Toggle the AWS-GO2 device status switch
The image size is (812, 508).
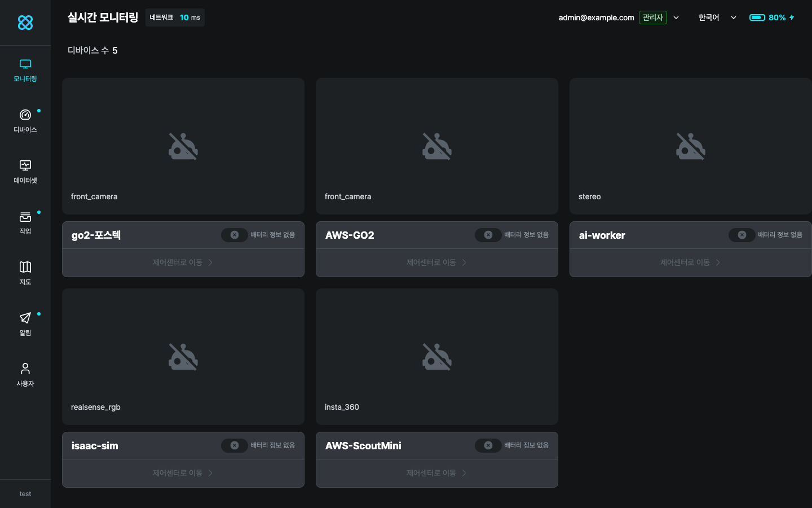pos(488,235)
